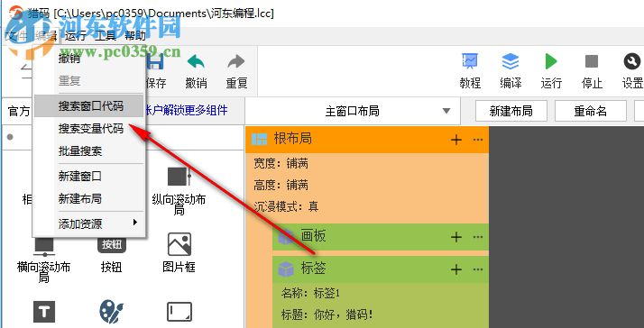Open the 帮助 menu in menu bar
The height and width of the screenshot is (328, 644).
coord(134,36)
